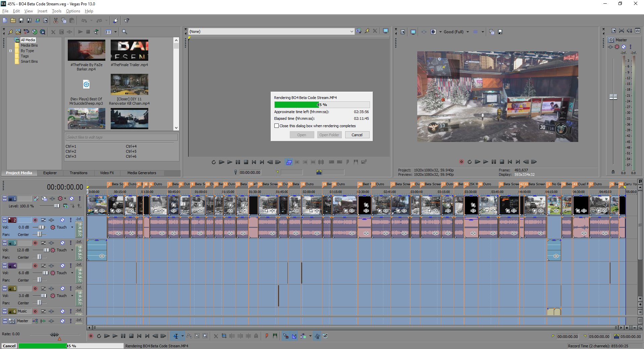Save the project with the floppy icon

click(x=21, y=20)
